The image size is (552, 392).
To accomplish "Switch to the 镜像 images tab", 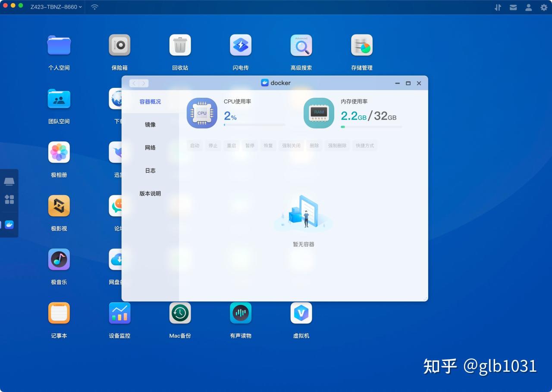I will click(x=150, y=124).
